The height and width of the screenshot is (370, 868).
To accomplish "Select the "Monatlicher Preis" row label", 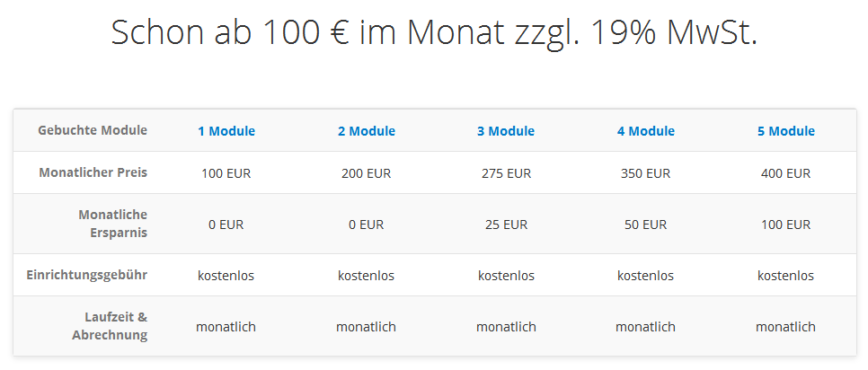I will click(93, 172).
